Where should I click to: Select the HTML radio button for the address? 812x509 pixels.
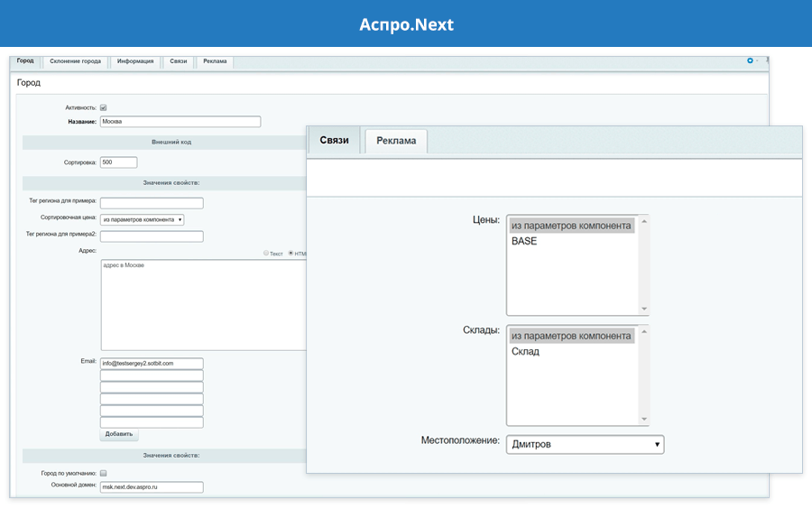(291, 254)
